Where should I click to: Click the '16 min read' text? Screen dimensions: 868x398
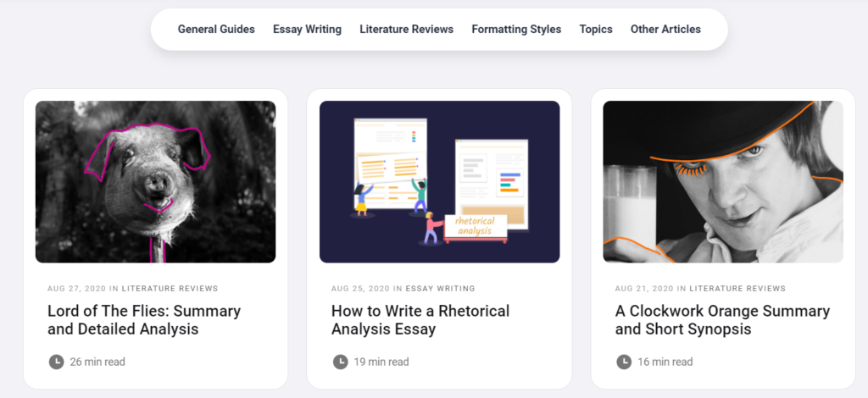point(665,362)
